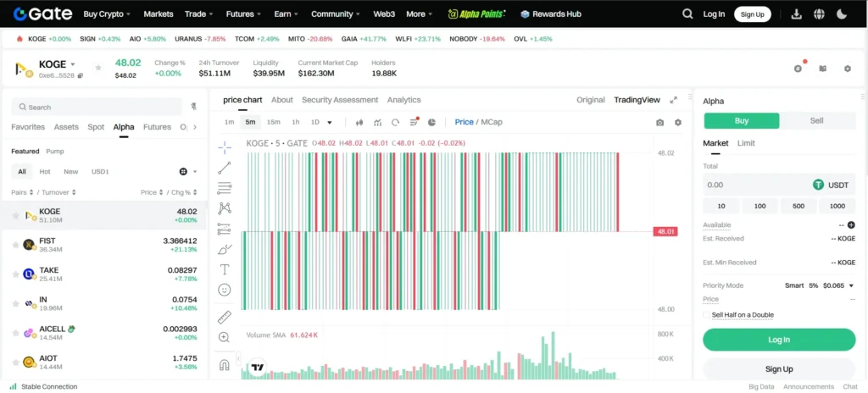Select the zoom in tool
This screenshot has height=393, width=868.
point(224,337)
